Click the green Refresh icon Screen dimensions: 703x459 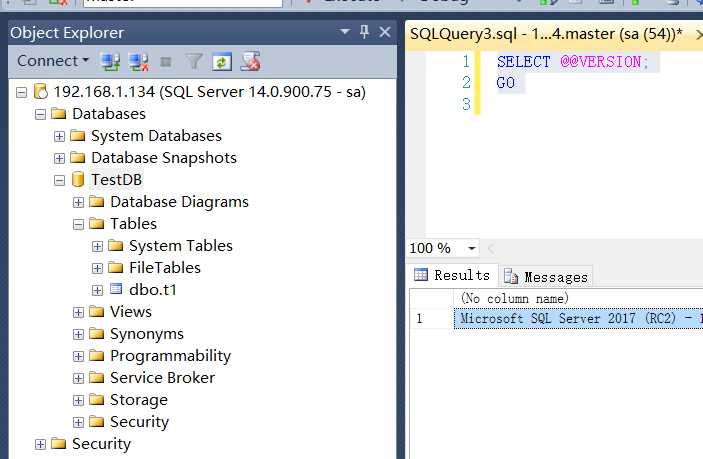point(222,62)
